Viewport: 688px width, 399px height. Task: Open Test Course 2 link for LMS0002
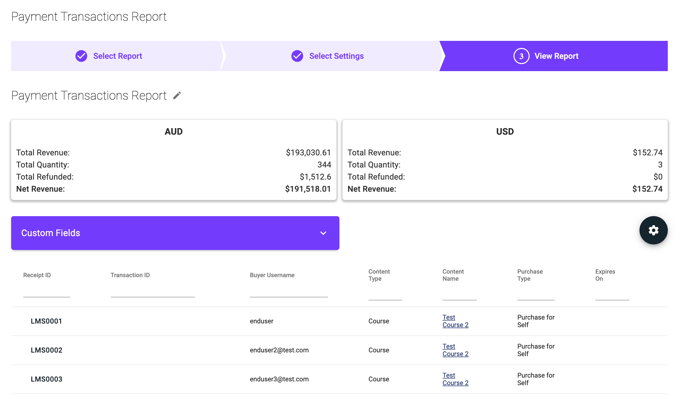coord(455,350)
